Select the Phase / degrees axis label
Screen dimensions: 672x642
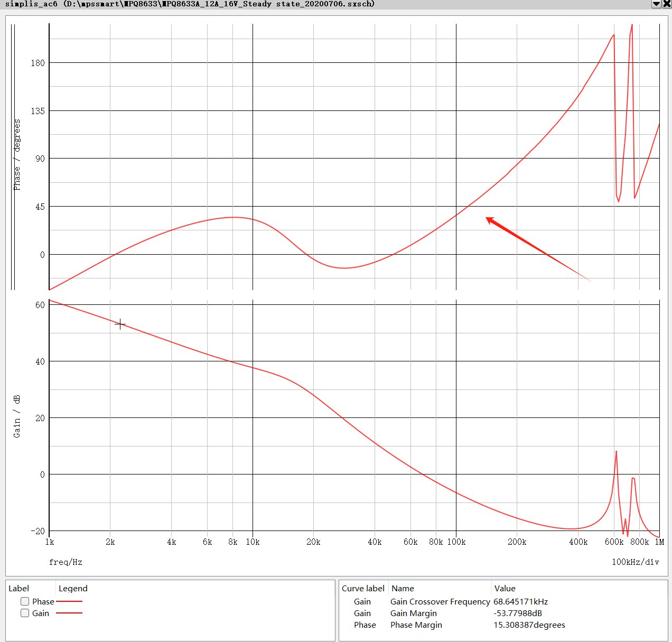tap(17, 155)
